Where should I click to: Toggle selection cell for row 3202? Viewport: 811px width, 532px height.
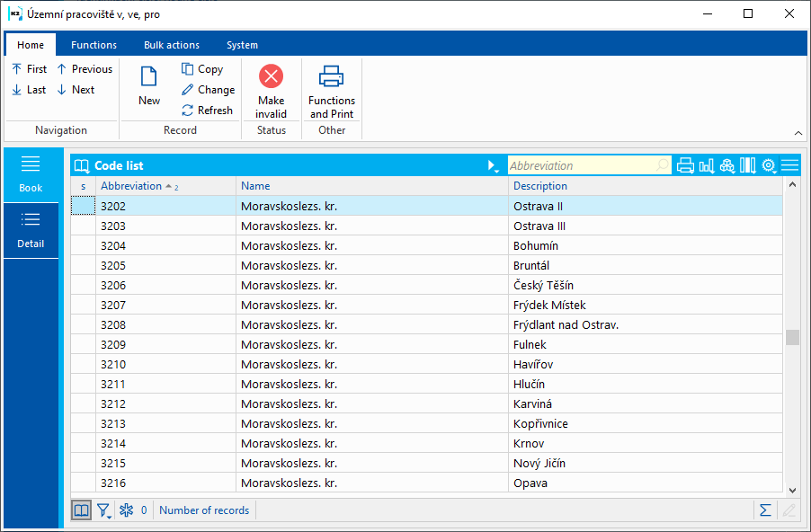(x=83, y=206)
